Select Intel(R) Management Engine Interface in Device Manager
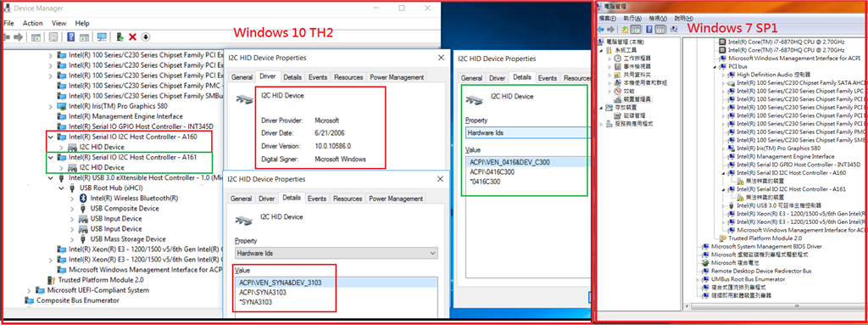 tap(125, 116)
